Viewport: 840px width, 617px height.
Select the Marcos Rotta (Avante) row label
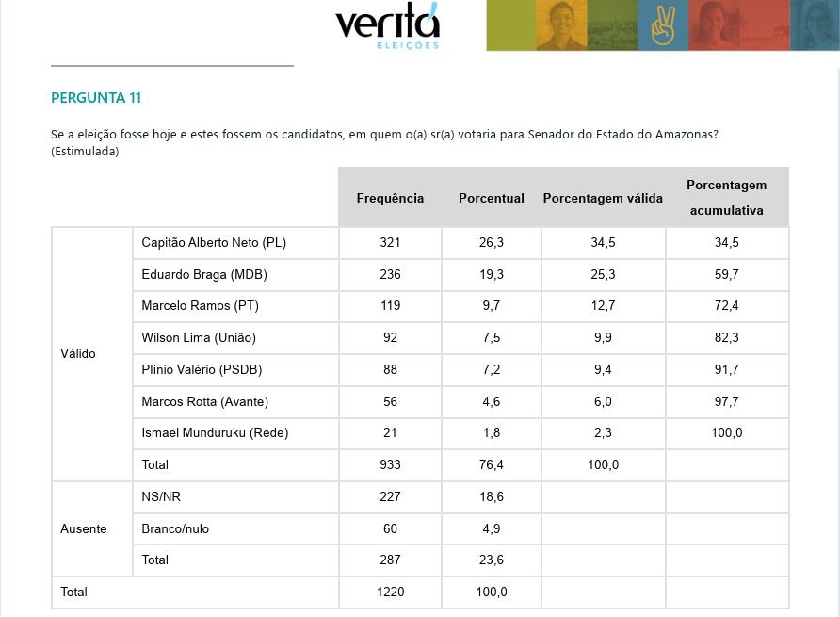(204, 402)
